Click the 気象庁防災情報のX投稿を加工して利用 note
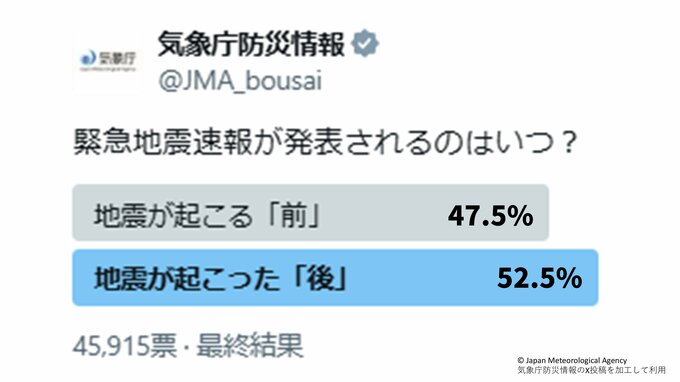 591,370
